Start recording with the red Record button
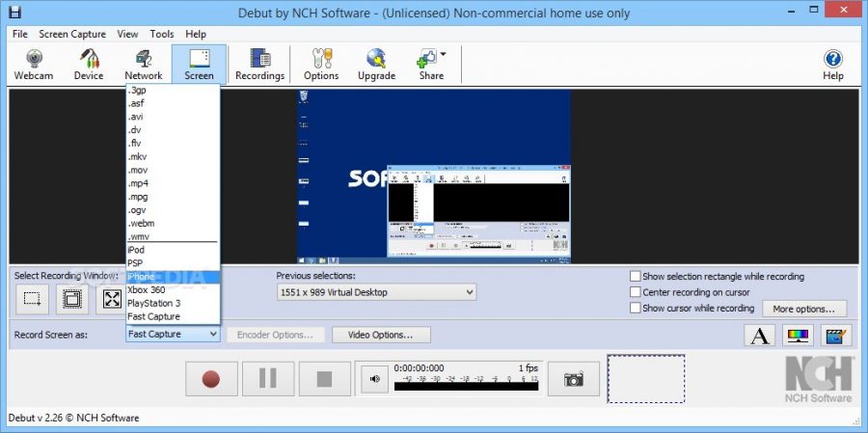Image resolution: width=868 pixels, height=433 pixels. (x=211, y=379)
